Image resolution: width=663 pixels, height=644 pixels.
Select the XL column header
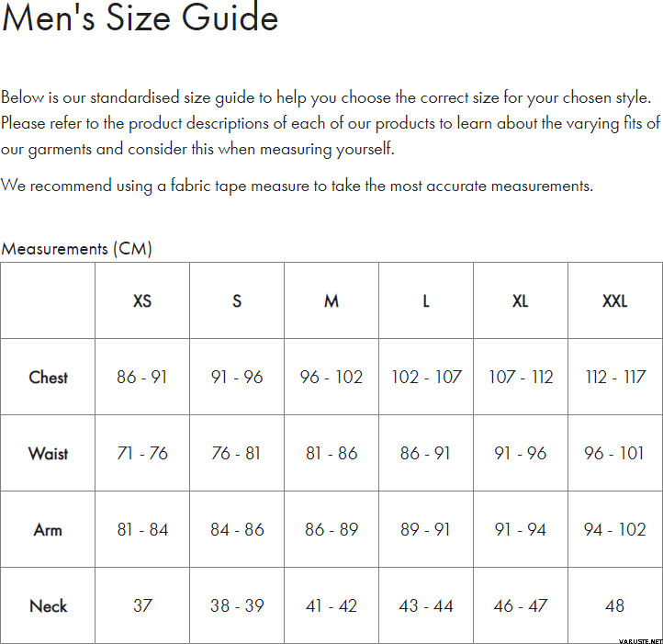(521, 300)
